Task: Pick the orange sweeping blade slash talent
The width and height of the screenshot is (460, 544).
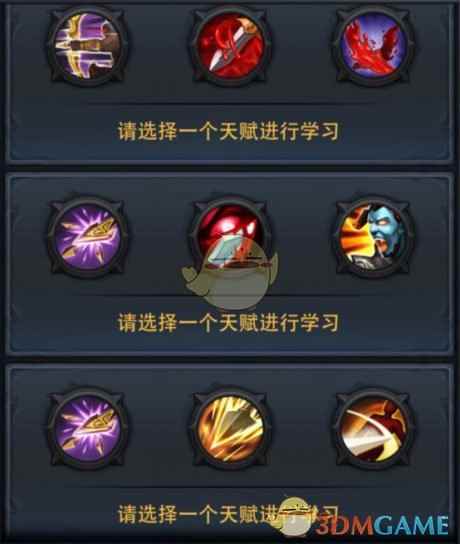Action: (x=374, y=429)
